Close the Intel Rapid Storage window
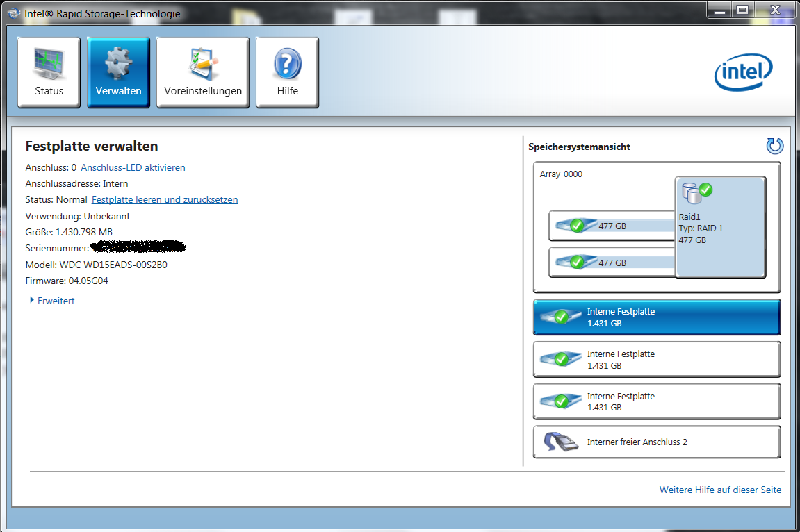The height and width of the screenshot is (532, 800). click(775, 10)
